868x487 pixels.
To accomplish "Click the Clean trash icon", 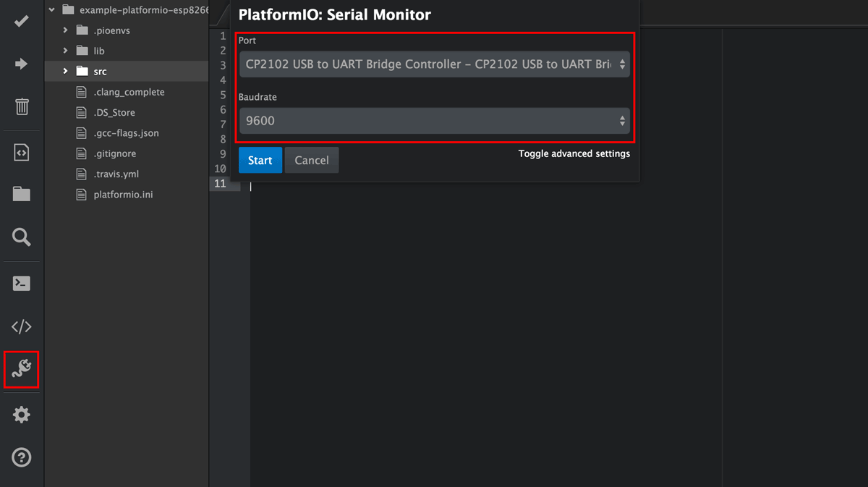I will tap(22, 107).
